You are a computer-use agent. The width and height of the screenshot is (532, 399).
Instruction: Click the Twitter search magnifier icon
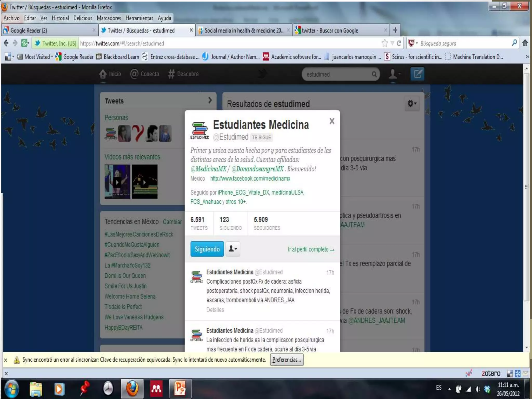point(374,75)
